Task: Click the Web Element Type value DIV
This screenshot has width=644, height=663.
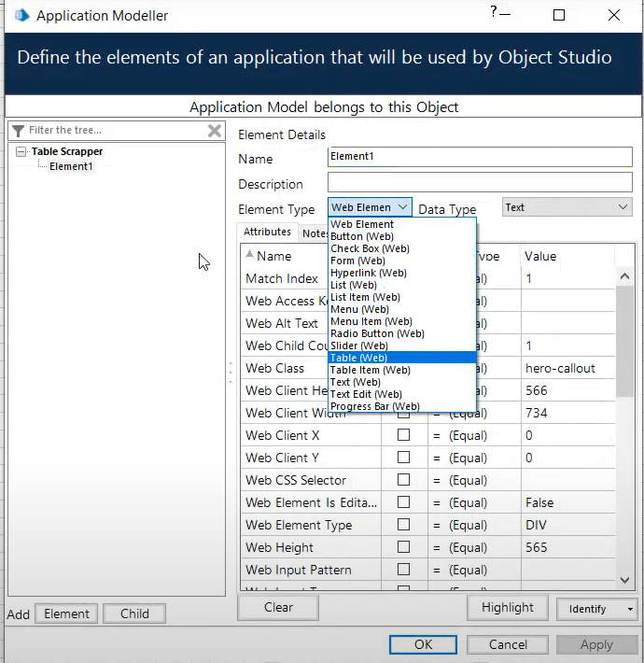Action: point(536,525)
